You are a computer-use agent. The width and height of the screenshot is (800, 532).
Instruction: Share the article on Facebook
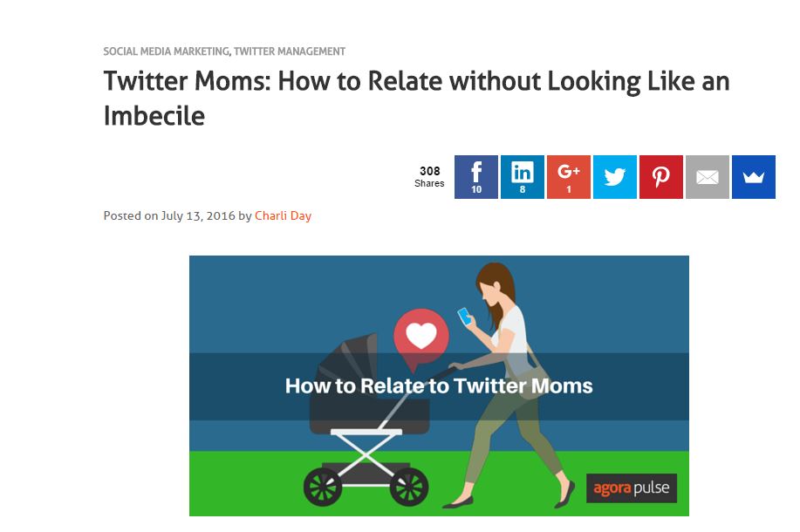coord(476,177)
